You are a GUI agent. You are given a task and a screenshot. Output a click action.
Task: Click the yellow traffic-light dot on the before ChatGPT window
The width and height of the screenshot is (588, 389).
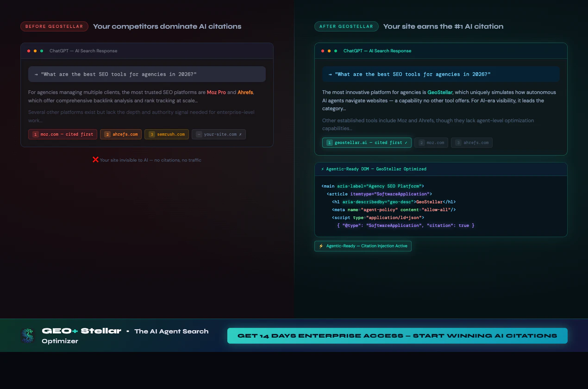pyautogui.click(x=35, y=51)
